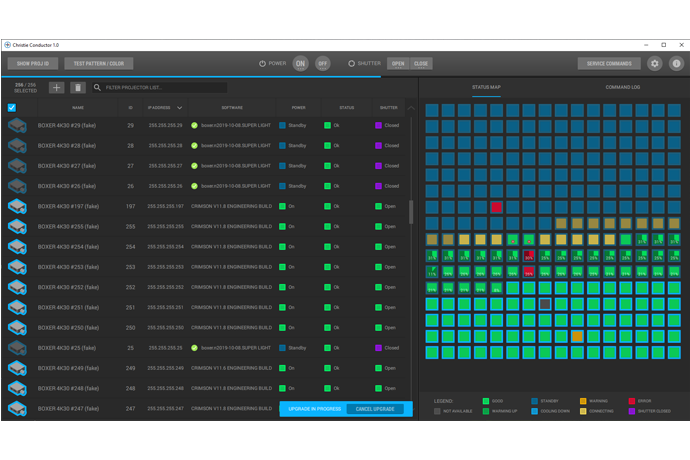Switch to the Command Log tab
The height and width of the screenshot is (460, 690).
pyautogui.click(x=622, y=87)
